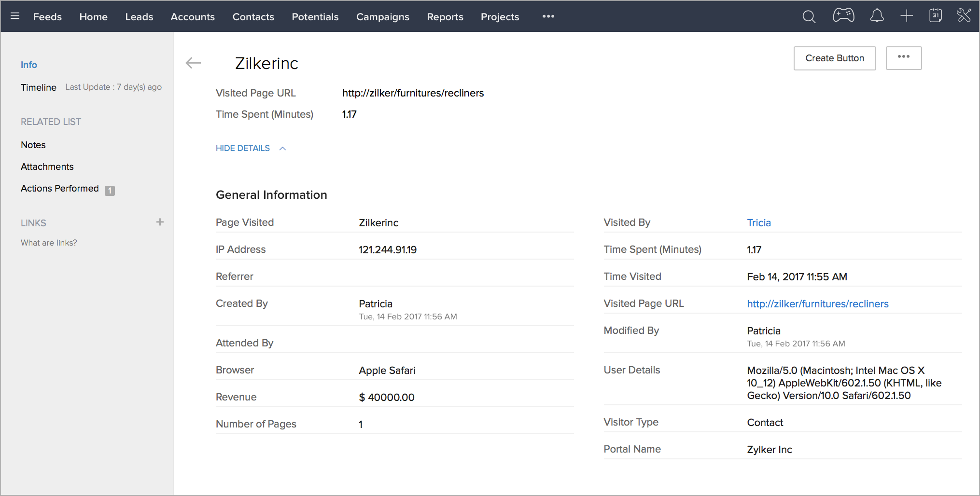Screen dimensions: 980x496
Task: Open the more actions ellipsis button
Action: point(904,58)
